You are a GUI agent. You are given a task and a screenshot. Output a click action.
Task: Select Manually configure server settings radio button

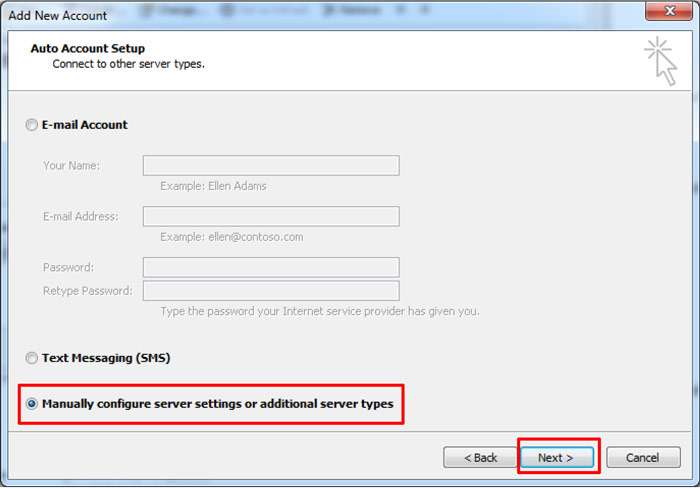point(32,405)
